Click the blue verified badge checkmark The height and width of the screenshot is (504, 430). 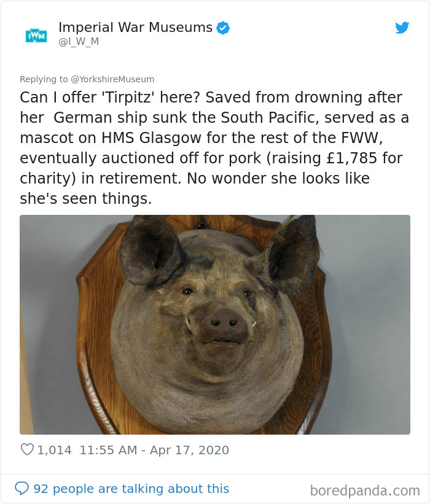[x=223, y=28]
